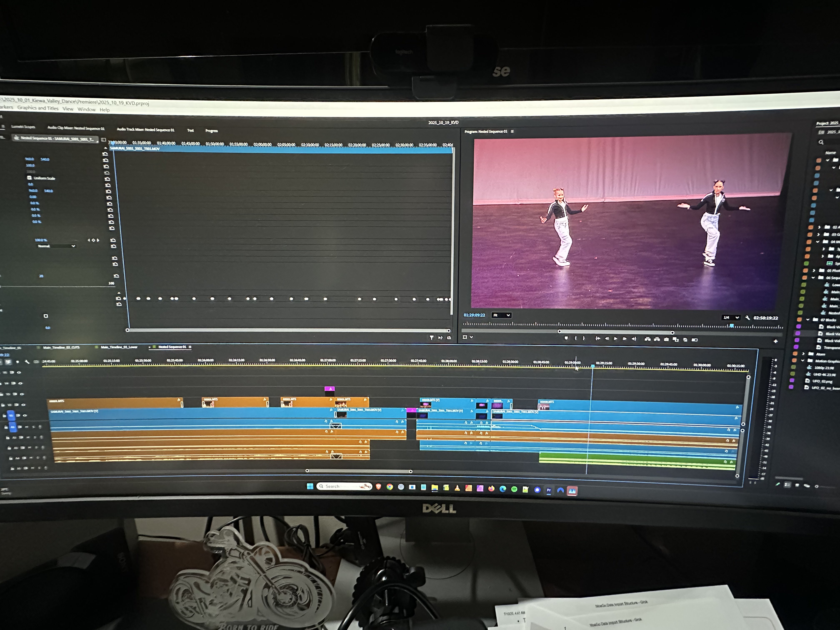
Task: Click the Step Forward one frame button
Action: coord(625,339)
